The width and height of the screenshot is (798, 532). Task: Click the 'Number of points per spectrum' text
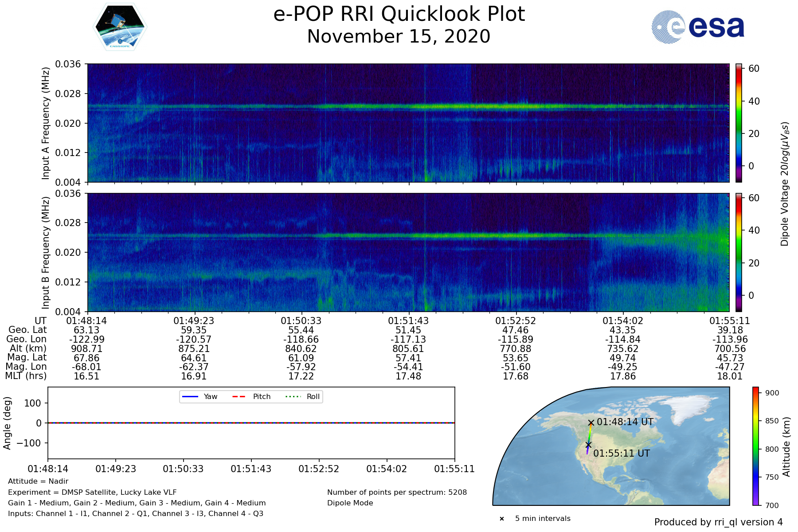pyautogui.click(x=397, y=493)
